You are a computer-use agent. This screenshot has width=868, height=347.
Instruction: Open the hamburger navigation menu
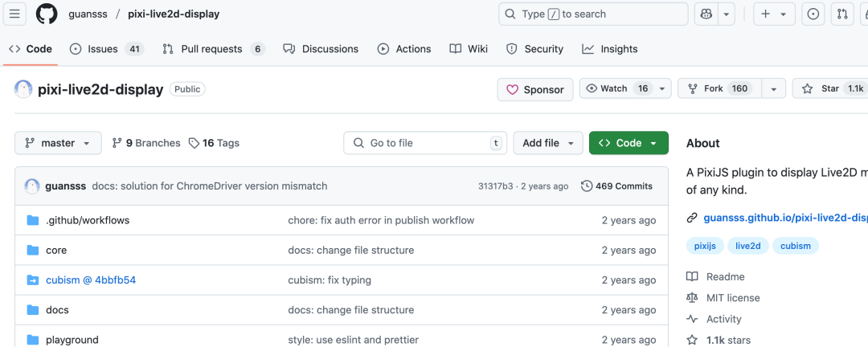(15, 14)
